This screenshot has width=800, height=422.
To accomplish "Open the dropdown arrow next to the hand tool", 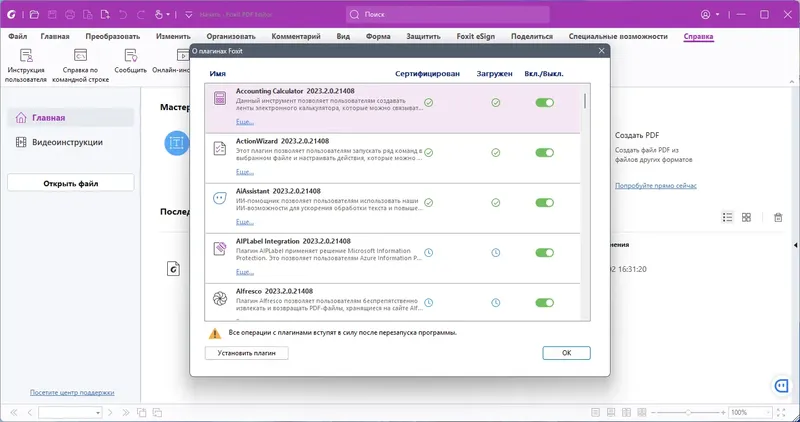I will (x=168, y=15).
